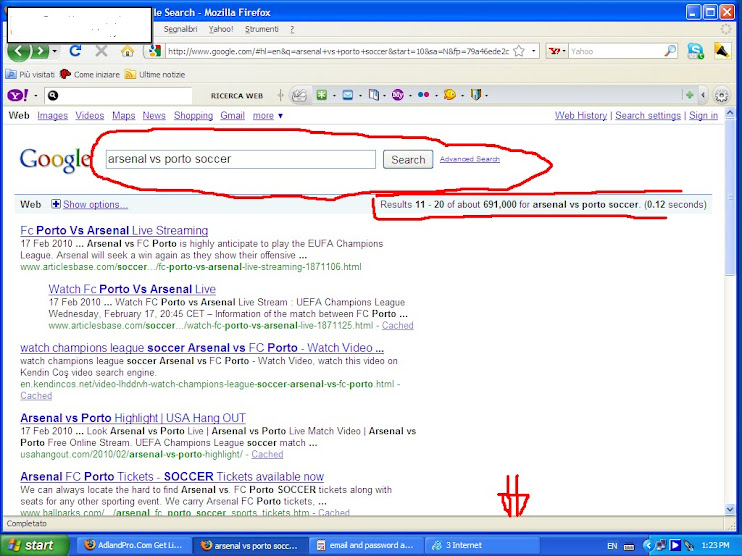Click the Yahoo search magnifier icon
Image resolution: width=742 pixels, height=556 pixels.
[x=671, y=51]
